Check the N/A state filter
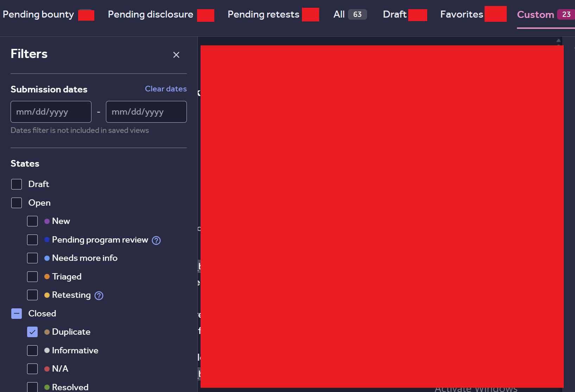 pos(32,369)
